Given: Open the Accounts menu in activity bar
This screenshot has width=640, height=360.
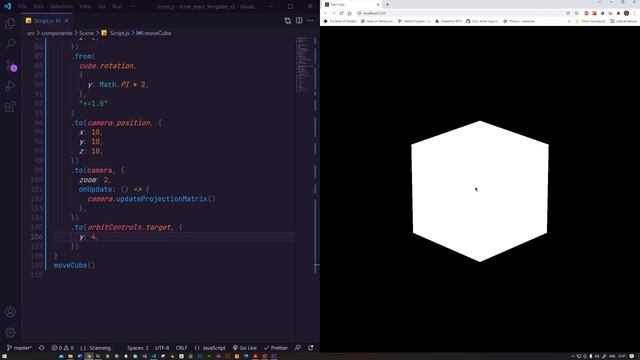Looking at the screenshot, I should pyautogui.click(x=10, y=312).
